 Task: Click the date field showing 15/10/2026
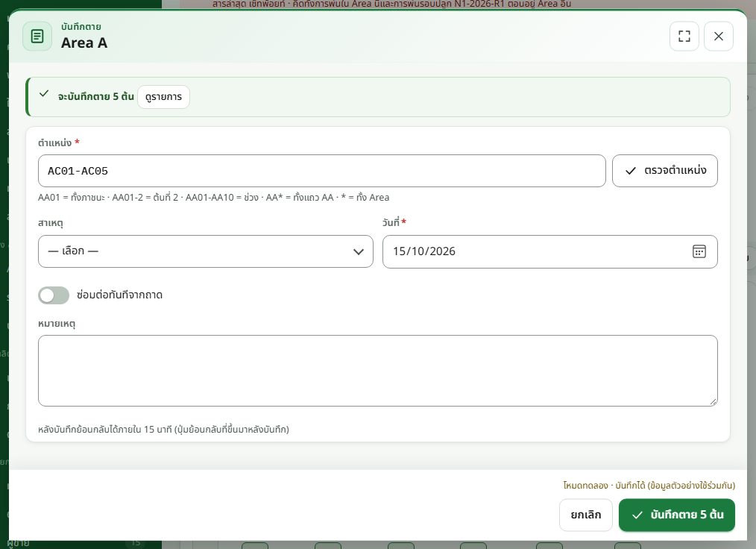coord(549,251)
